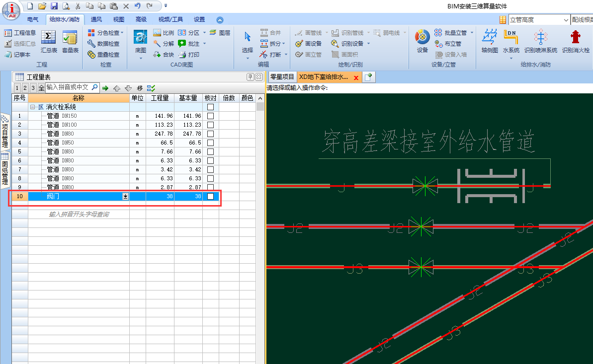Open the 零星项目 tab
The height and width of the screenshot is (364, 593).
click(x=282, y=77)
